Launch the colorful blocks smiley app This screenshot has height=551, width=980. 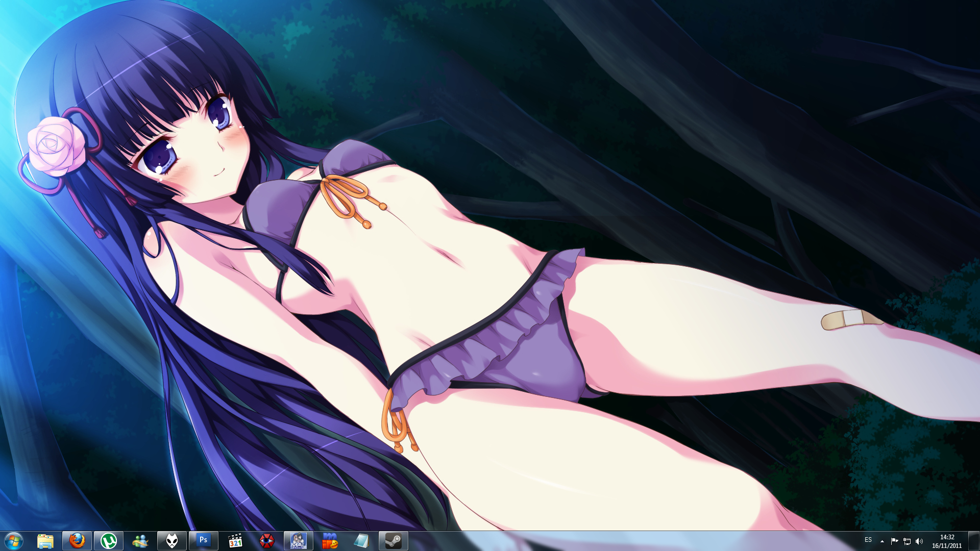click(x=330, y=541)
